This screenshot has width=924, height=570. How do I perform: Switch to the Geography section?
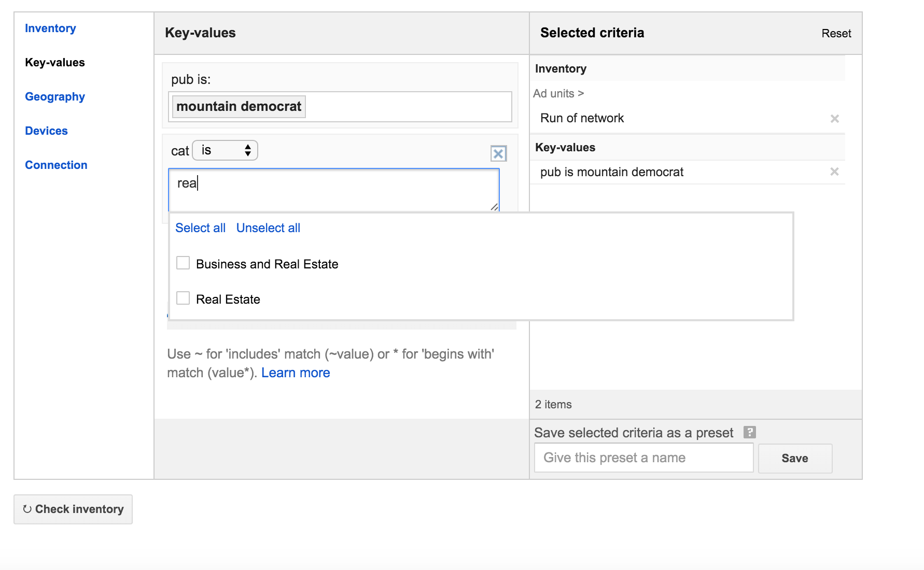(54, 97)
